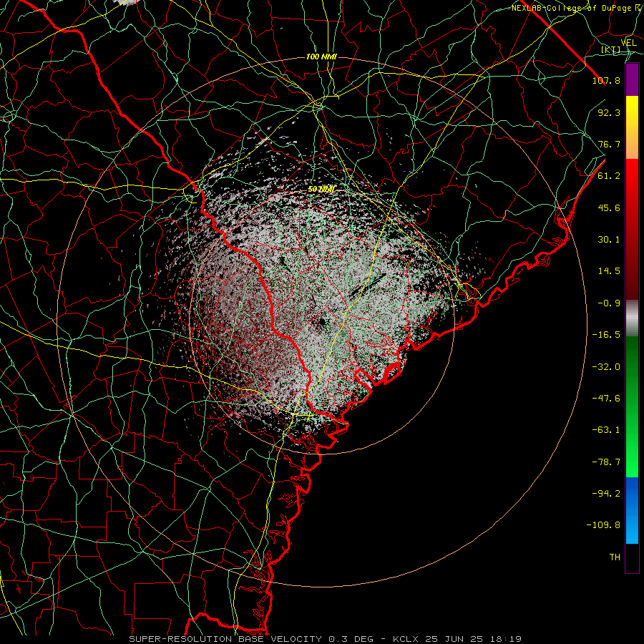Click the 50 NMI range ring label
Image resolution: width=644 pixels, height=644 pixels.
[x=321, y=190]
